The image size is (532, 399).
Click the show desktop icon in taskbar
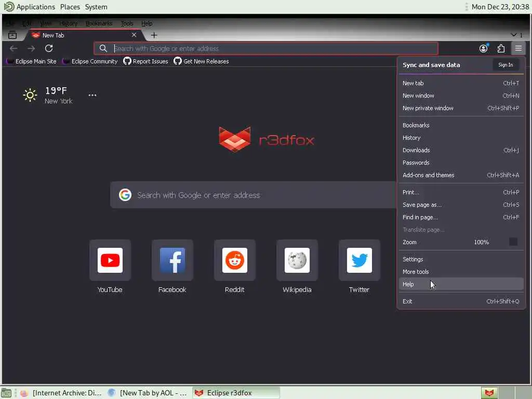(x=6, y=393)
